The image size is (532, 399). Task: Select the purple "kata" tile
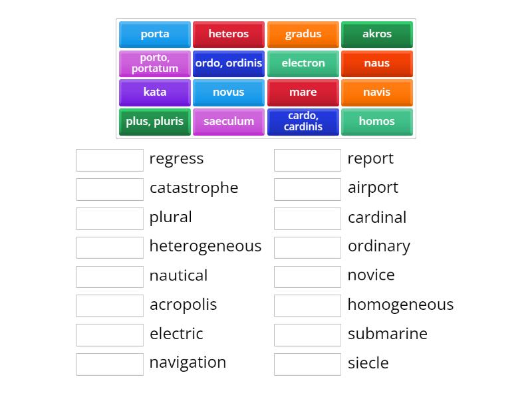click(x=154, y=92)
